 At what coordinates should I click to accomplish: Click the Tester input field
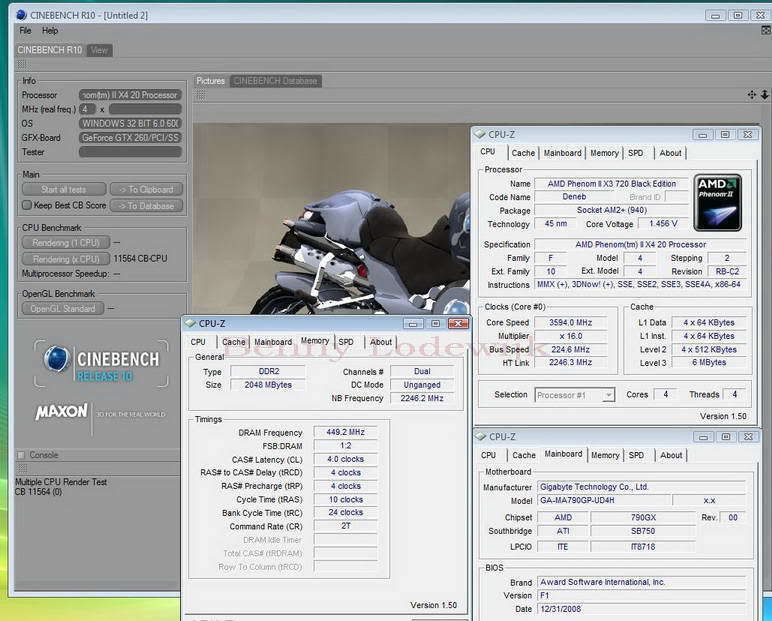click(x=130, y=152)
